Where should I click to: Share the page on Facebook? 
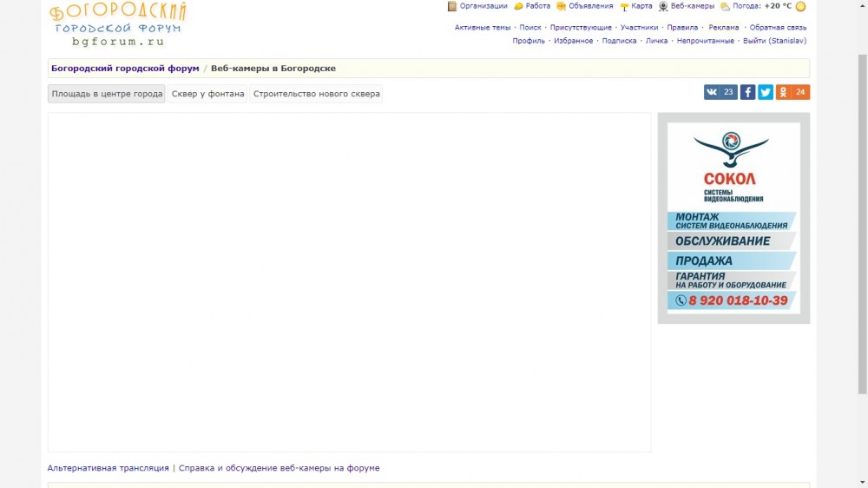[747, 92]
